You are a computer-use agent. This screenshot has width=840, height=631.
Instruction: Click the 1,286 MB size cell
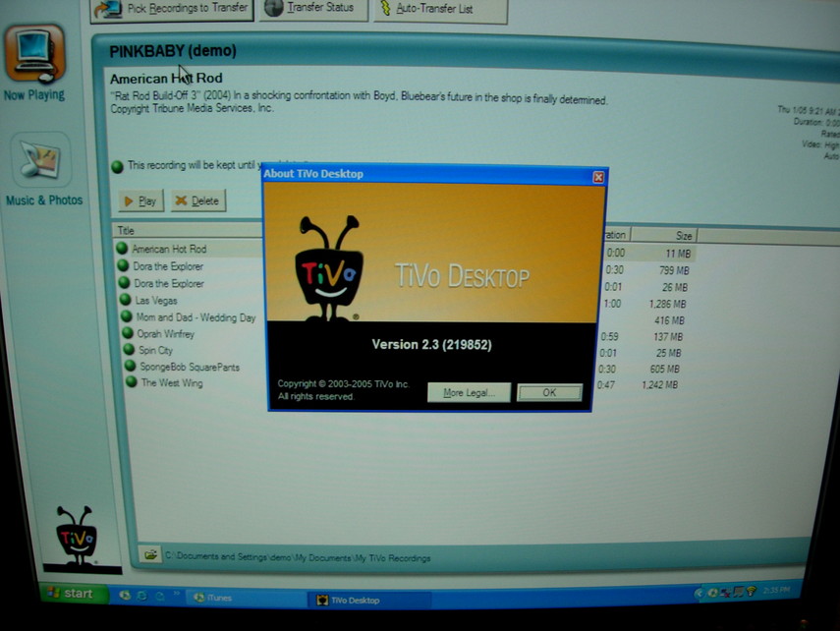click(667, 304)
